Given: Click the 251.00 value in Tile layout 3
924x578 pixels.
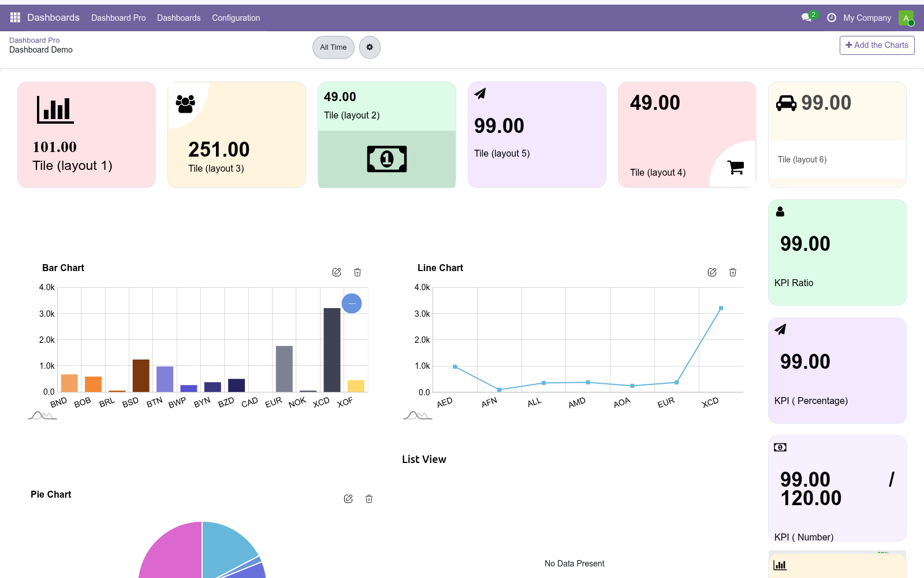Looking at the screenshot, I should (219, 150).
